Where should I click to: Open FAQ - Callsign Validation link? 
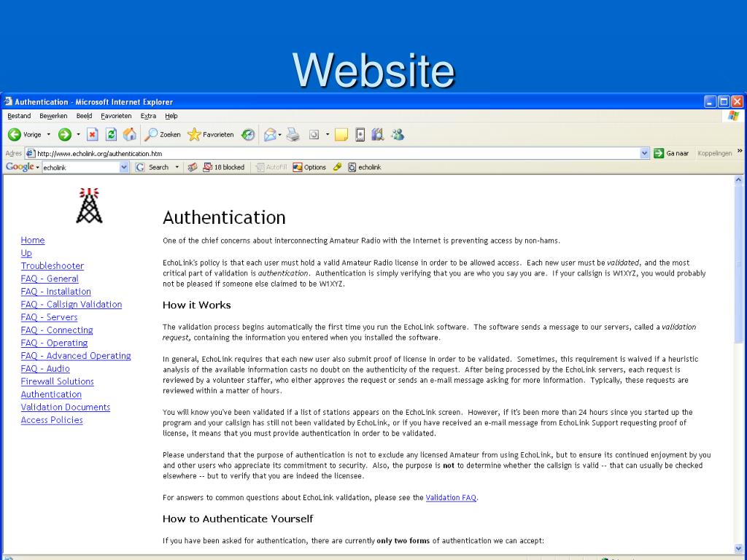tap(71, 304)
